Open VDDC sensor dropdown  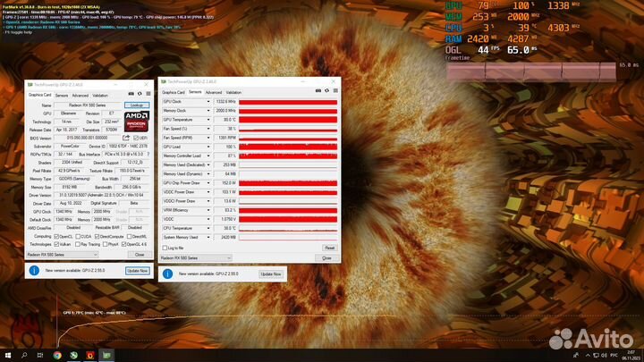click(x=208, y=219)
